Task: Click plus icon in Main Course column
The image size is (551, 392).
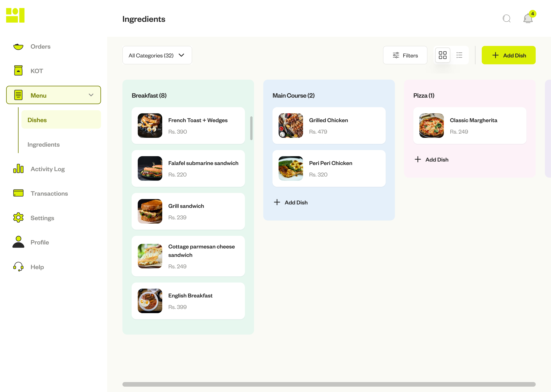Action: [x=277, y=202]
